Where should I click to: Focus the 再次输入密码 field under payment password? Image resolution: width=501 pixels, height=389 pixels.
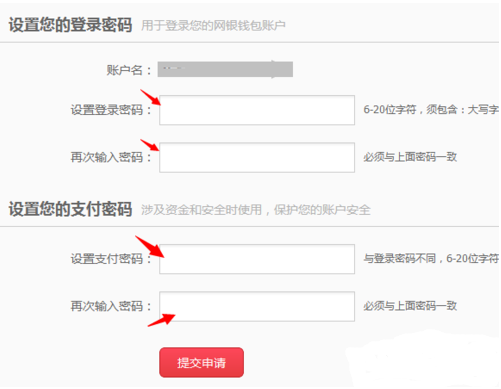257,306
